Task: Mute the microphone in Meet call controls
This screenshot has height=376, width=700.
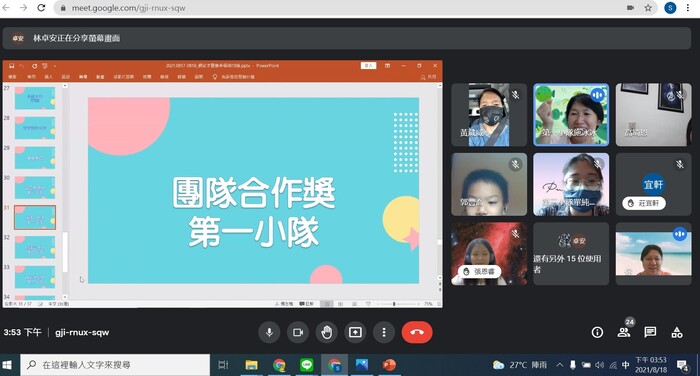Action: pos(269,333)
